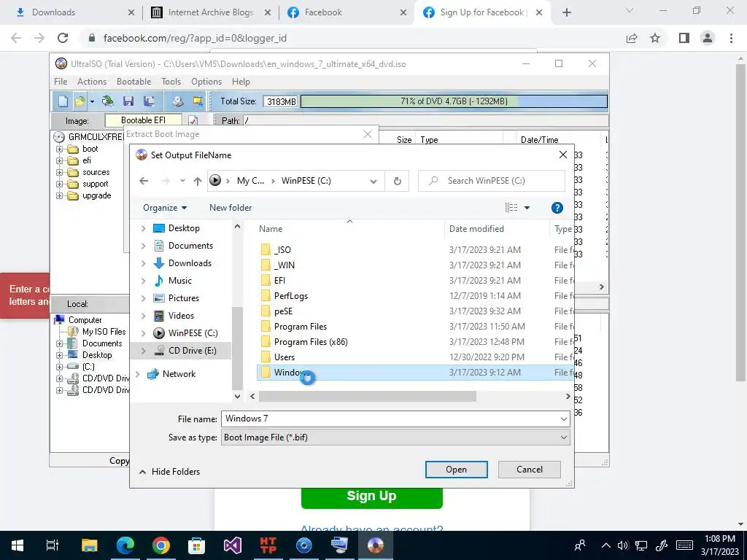This screenshot has height=560, width=747.
Task: Click the horizontal scrollbar in file list
Action: (x=368, y=396)
